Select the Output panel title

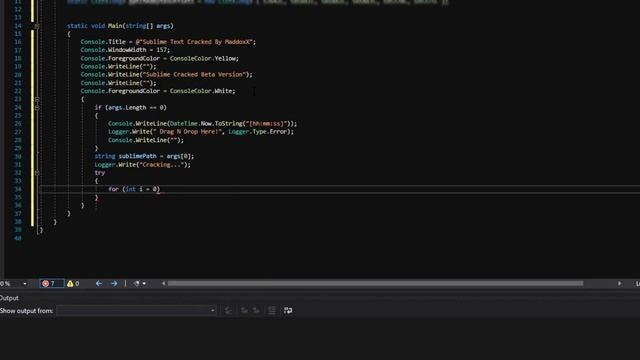9,298
